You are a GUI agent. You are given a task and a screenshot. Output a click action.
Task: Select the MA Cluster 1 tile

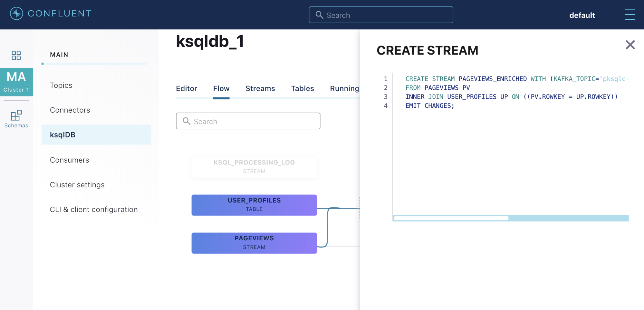click(x=16, y=82)
